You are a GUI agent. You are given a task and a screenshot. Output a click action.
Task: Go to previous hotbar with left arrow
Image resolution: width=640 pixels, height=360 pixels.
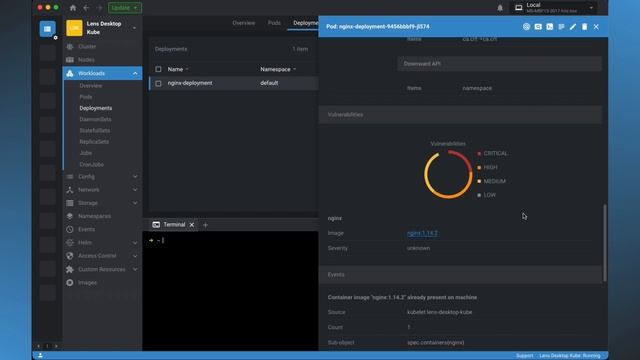point(39,346)
